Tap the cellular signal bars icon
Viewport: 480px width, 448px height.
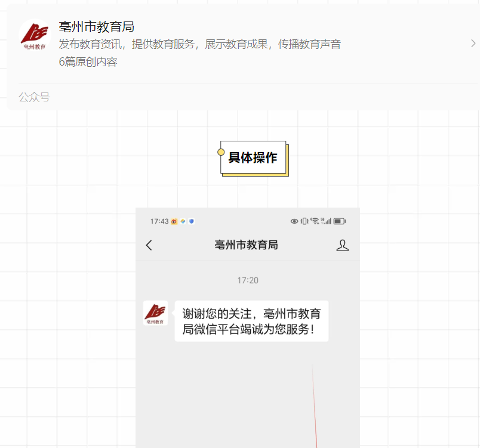[327, 221]
